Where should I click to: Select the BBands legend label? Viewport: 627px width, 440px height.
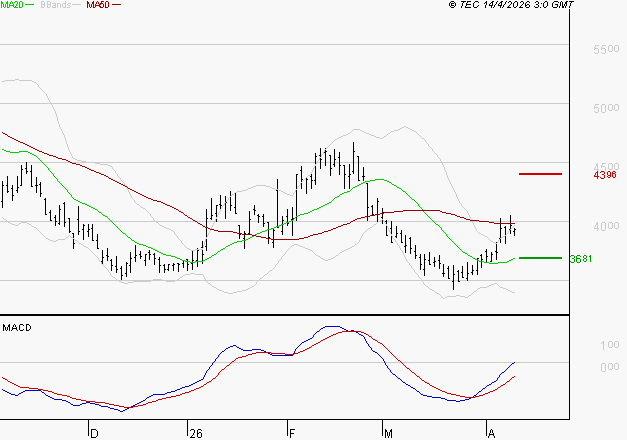tap(56, 5)
